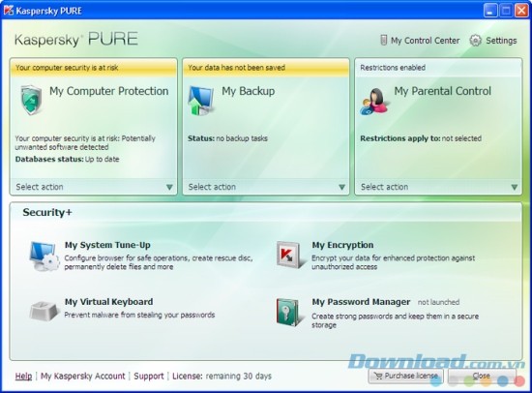Click the Settings gear icon
The image size is (532, 393).
point(475,41)
